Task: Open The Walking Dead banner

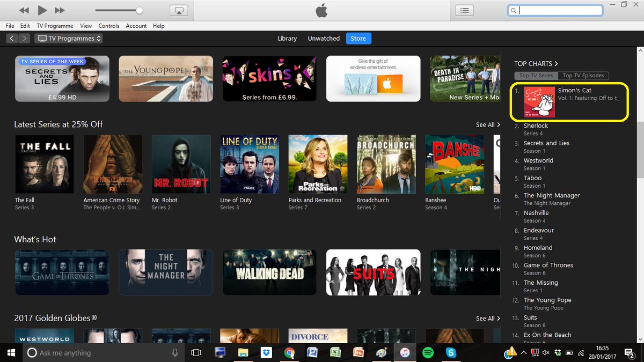Action: 269,272
